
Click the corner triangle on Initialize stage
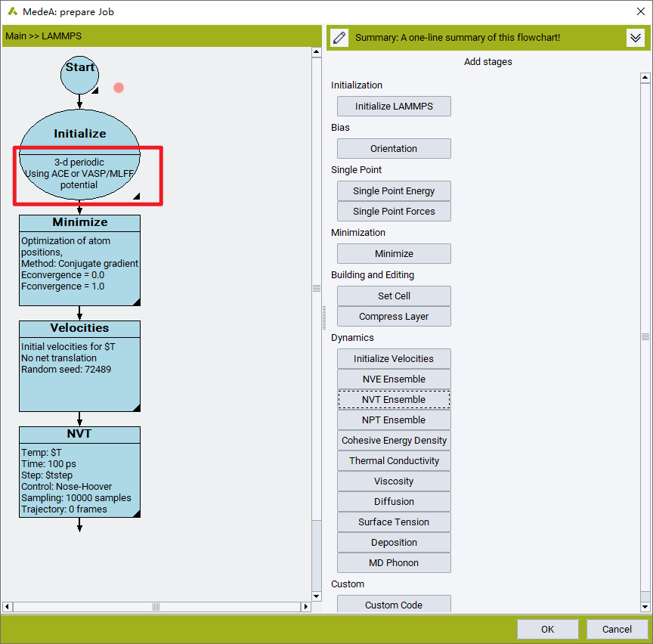click(x=137, y=197)
